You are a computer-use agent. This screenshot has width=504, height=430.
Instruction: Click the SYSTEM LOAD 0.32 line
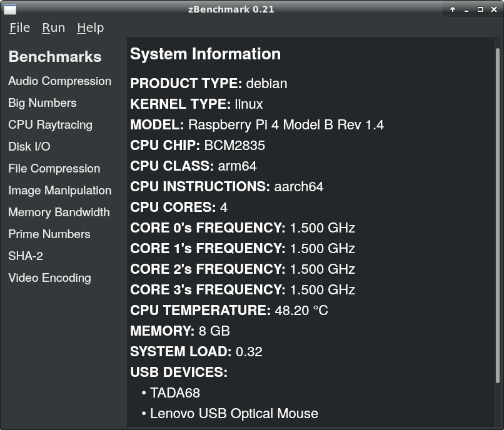tap(196, 351)
